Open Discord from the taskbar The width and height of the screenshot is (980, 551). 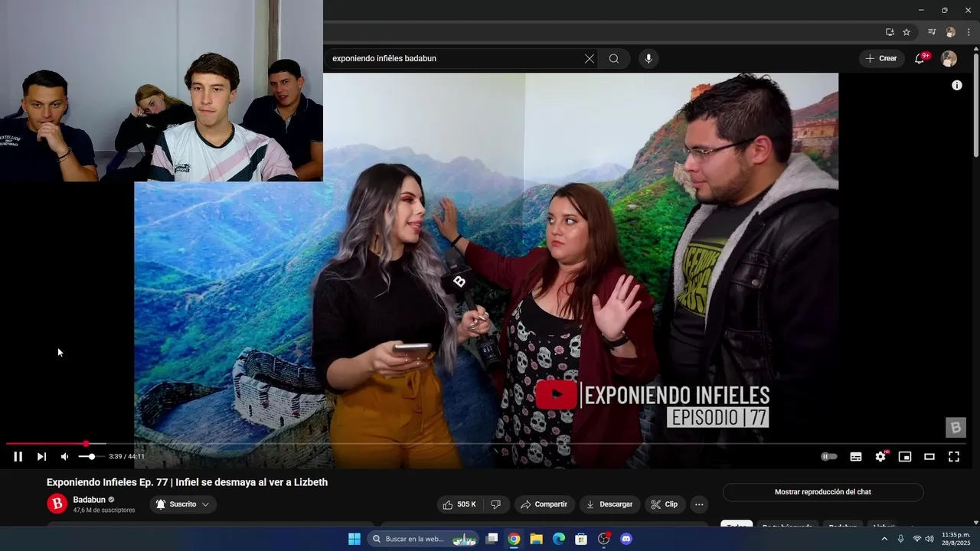click(x=626, y=539)
